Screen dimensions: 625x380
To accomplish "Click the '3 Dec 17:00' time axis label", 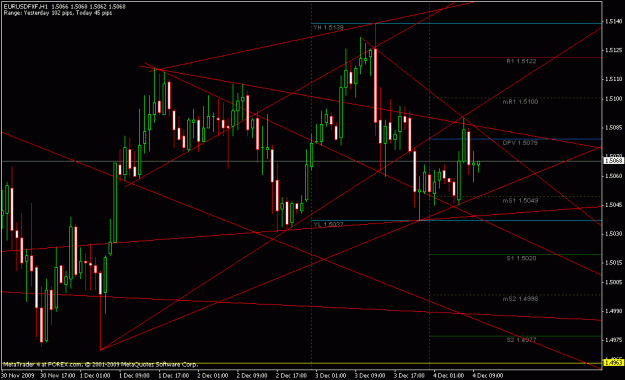I will 409,375.
